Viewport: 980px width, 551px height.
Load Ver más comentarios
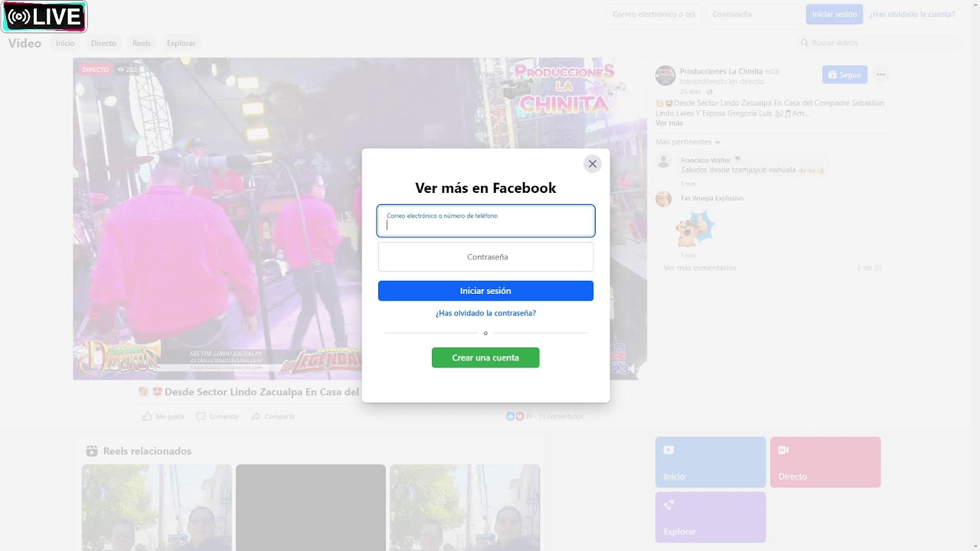click(x=700, y=268)
